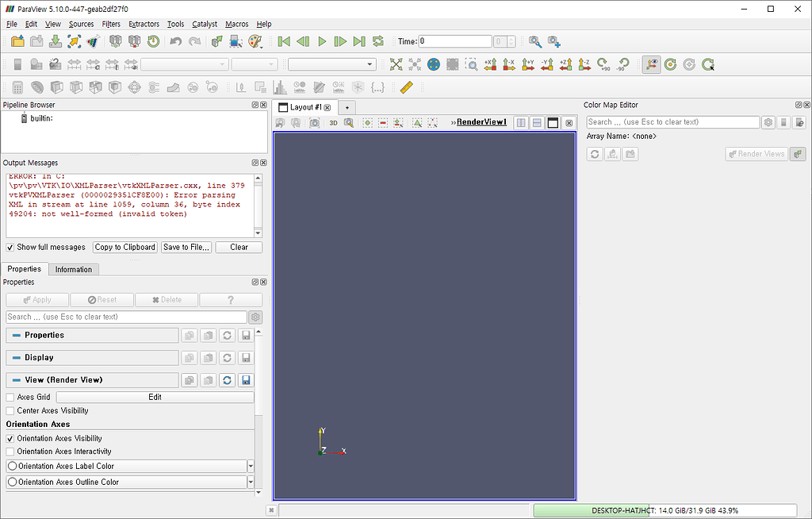Open the Filters menu
This screenshot has height=519, width=812.
[x=111, y=24]
